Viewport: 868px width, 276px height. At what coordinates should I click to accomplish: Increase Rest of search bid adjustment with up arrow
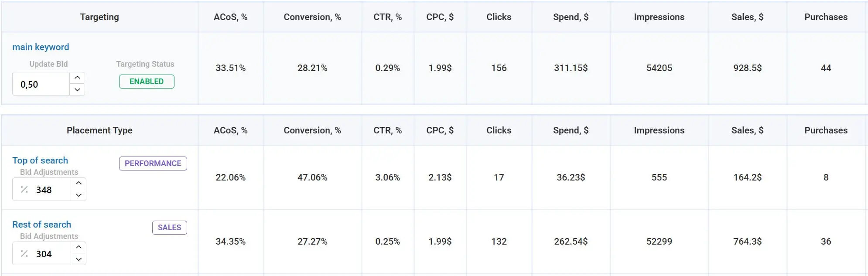(79, 247)
